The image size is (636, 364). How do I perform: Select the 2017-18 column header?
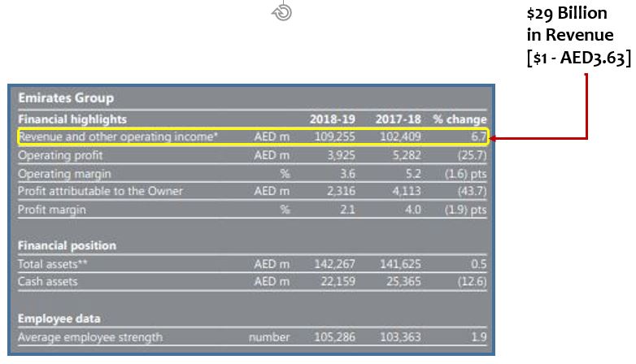click(398, 119)
